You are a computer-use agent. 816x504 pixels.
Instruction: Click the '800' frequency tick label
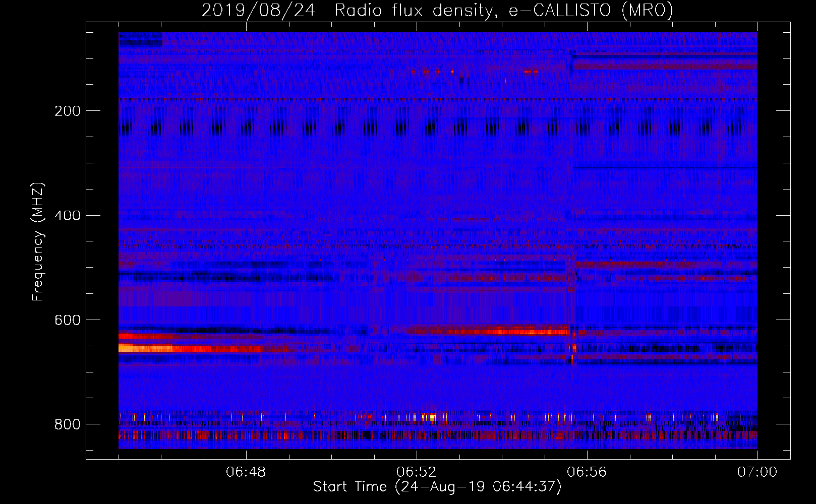click(68, 424)
